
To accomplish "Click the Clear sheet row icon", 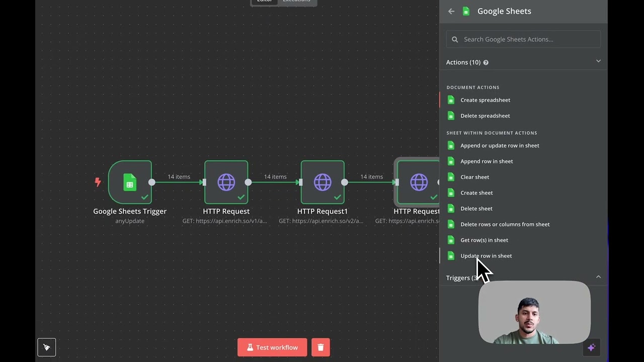I will click(x=451, y=177).
